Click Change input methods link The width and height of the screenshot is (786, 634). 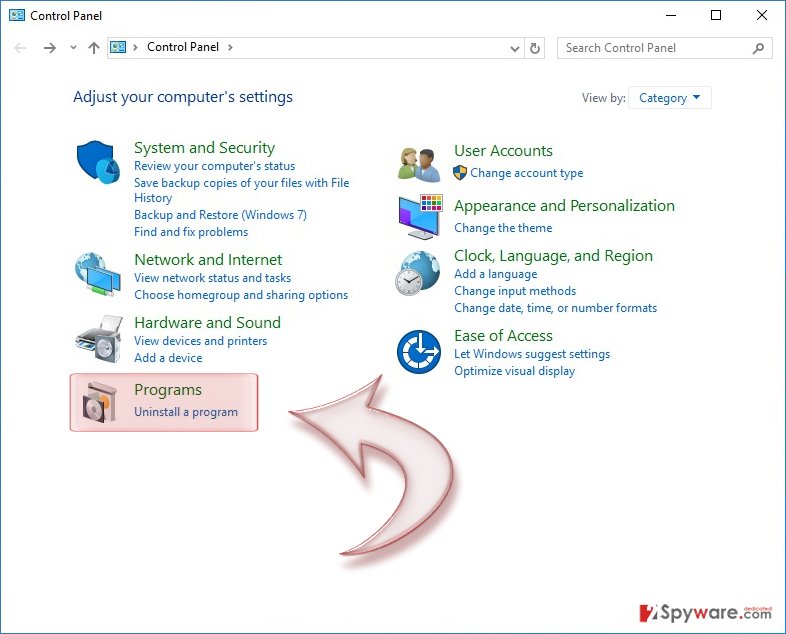click(x=515, y=291)
